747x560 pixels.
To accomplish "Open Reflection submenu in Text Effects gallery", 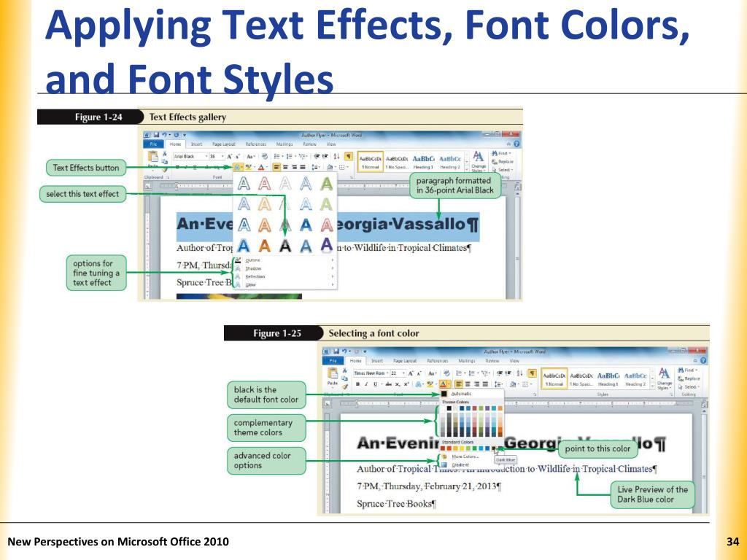I will coord(286,276).
